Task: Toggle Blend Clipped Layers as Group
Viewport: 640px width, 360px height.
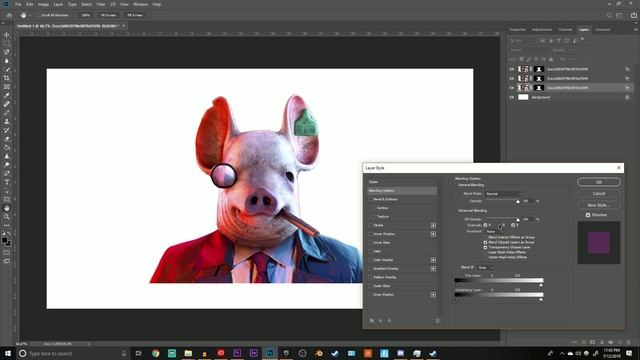Action: 485,242
